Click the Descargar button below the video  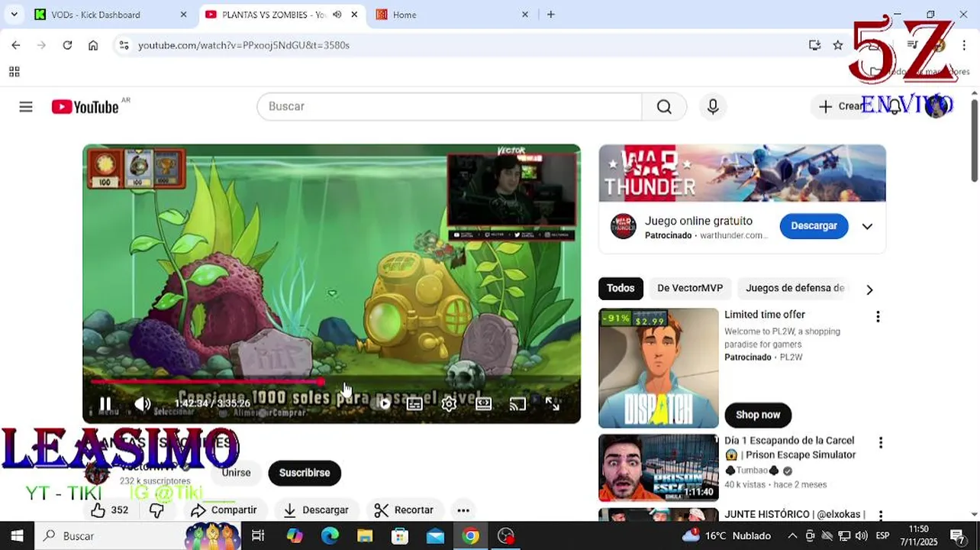pyautogui.click(x=316, y=510)
